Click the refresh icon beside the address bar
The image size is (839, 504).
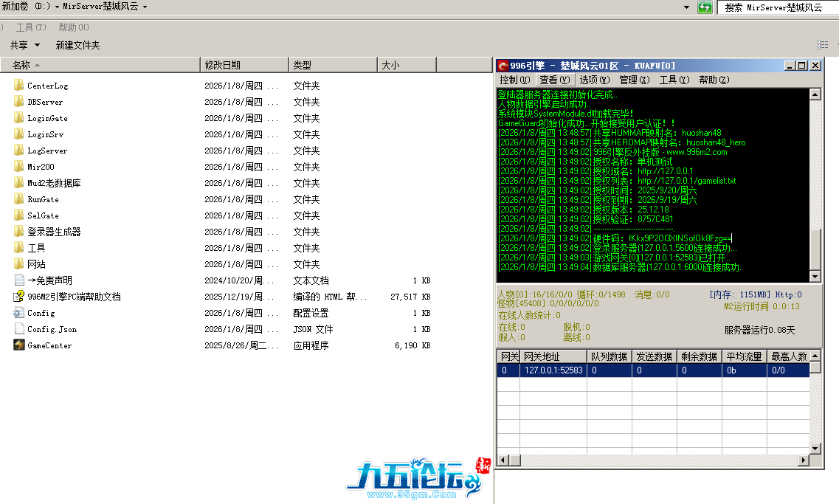pyautogui.click(x=705, y=7)
